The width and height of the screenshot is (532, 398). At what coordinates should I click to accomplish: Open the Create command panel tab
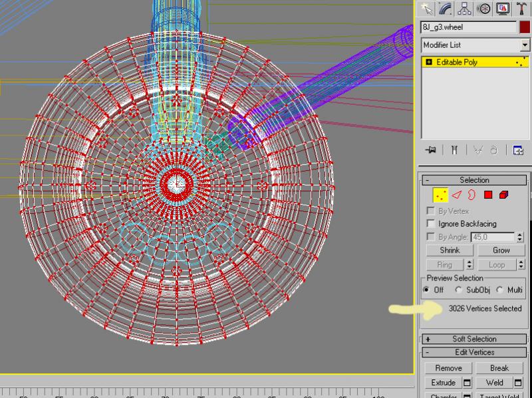[427, 8]
